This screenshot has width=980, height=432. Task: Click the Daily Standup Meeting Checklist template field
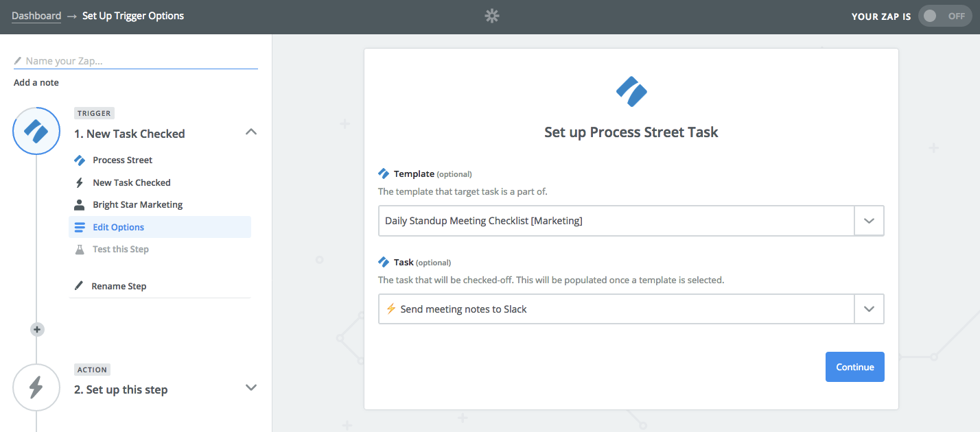point(616,221)
